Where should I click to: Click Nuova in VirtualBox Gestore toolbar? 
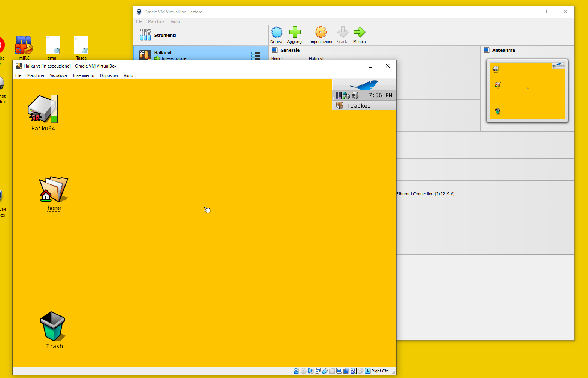tap(276, 35)
